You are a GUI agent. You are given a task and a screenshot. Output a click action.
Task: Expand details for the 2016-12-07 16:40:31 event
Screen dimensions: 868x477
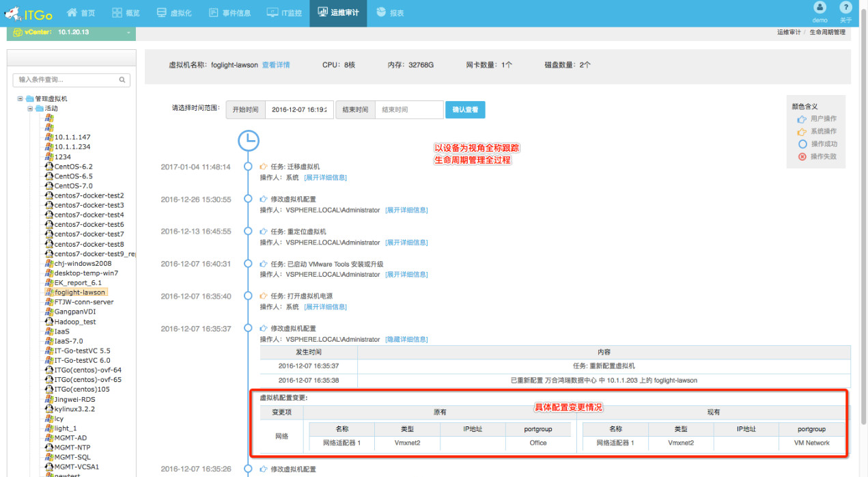coord(406,275)
